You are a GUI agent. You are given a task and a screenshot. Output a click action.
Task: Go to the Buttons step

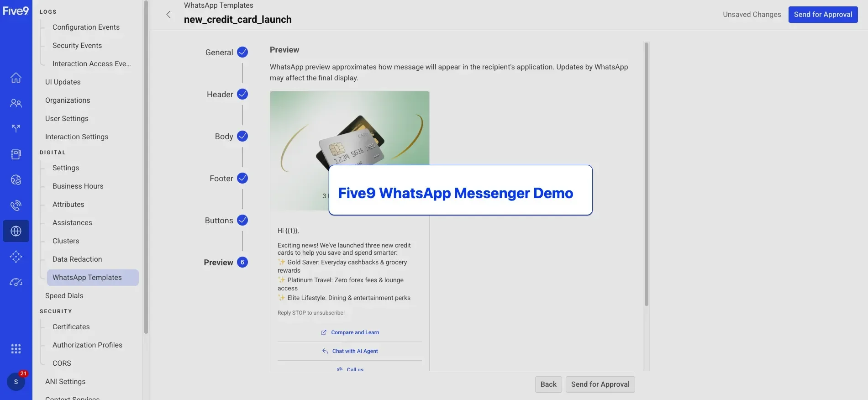click(x=219, y=221)
